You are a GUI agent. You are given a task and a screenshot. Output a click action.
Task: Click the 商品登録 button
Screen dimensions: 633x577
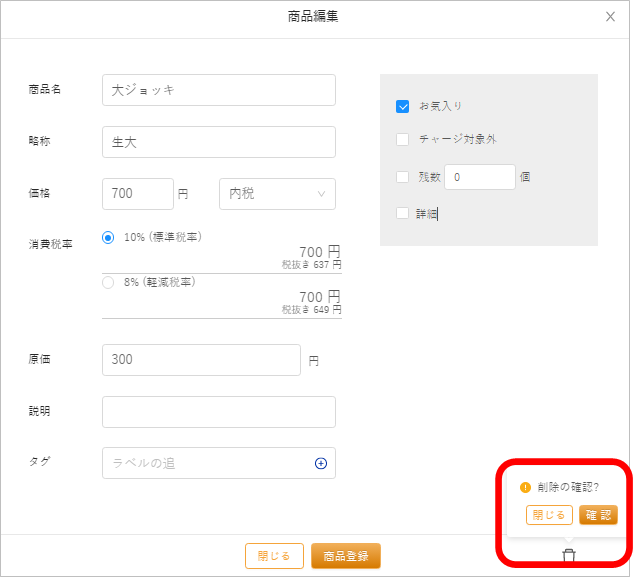click(x=345, y=556)
